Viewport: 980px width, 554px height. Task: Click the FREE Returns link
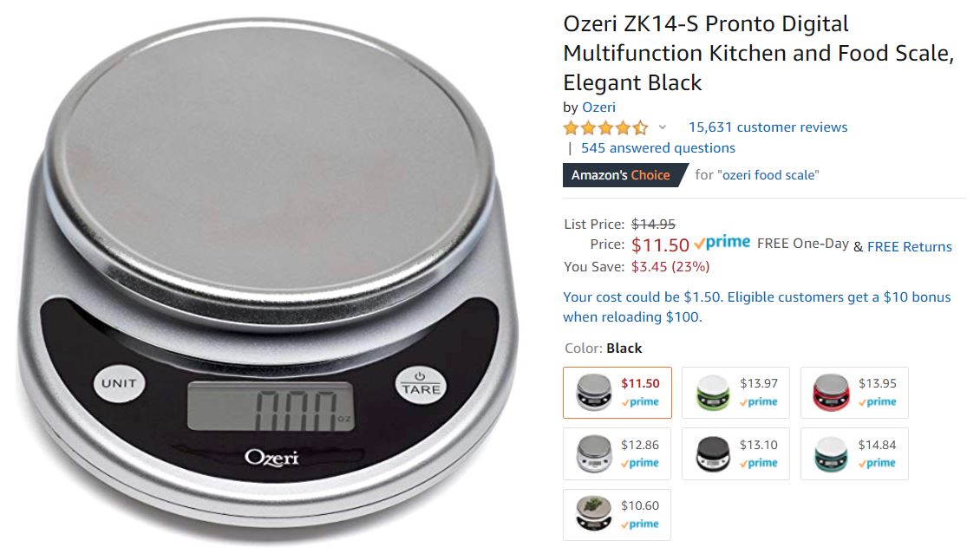[910, 247]
